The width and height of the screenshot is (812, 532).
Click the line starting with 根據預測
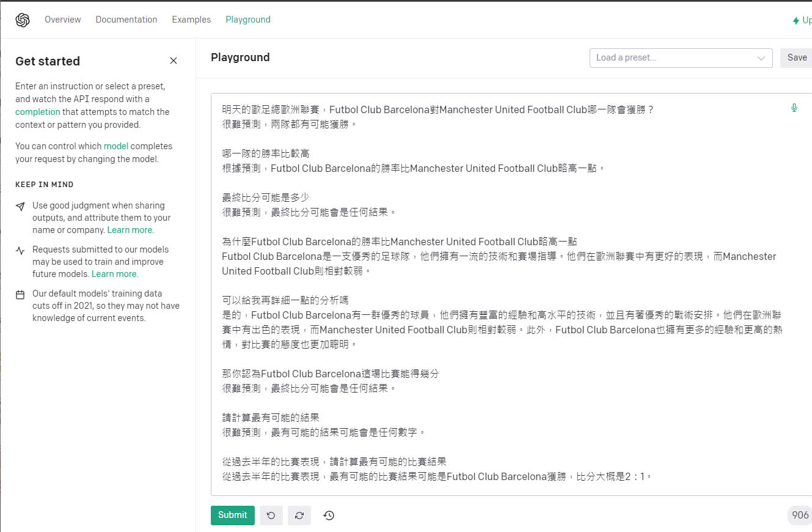414,168
